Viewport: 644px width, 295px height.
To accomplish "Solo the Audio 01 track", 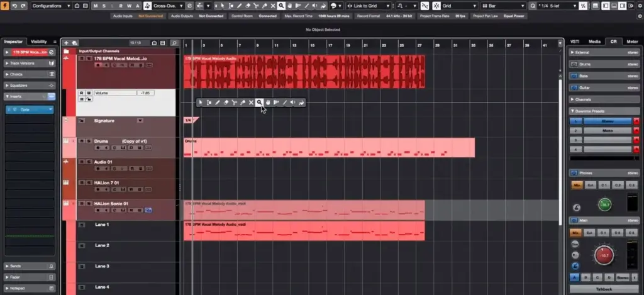I will 88,162.
